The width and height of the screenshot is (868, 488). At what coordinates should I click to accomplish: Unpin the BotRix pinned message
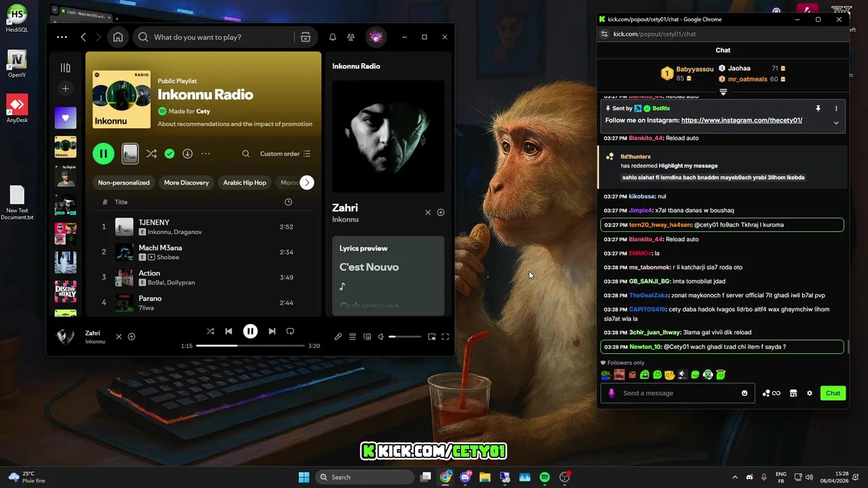point(818,108)
